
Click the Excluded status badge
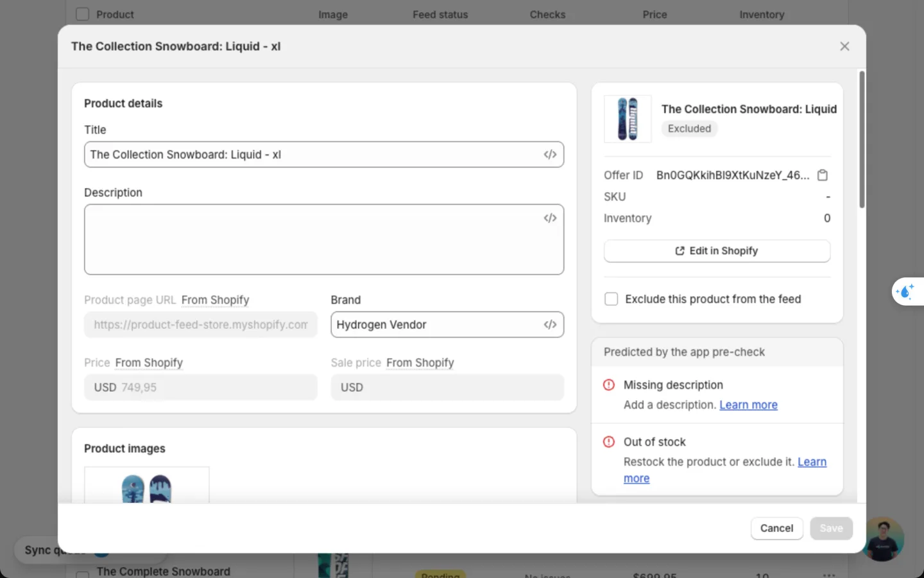(689, 128)
